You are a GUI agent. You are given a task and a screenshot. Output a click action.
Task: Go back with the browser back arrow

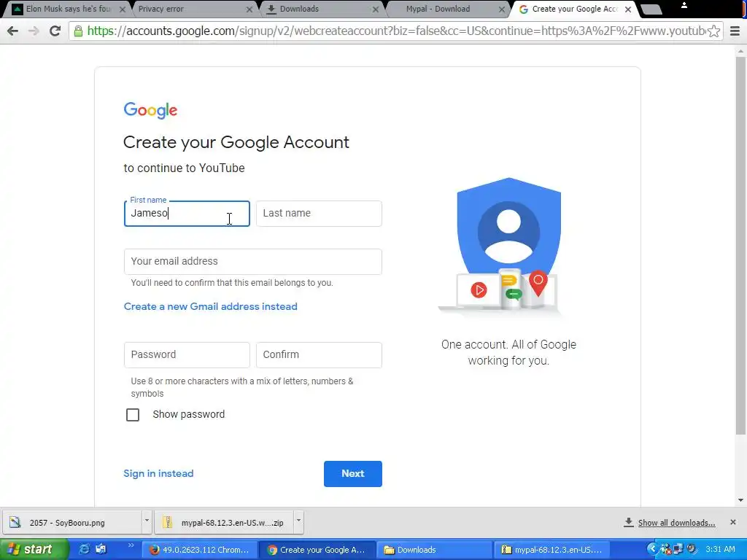tap(13, 31)
